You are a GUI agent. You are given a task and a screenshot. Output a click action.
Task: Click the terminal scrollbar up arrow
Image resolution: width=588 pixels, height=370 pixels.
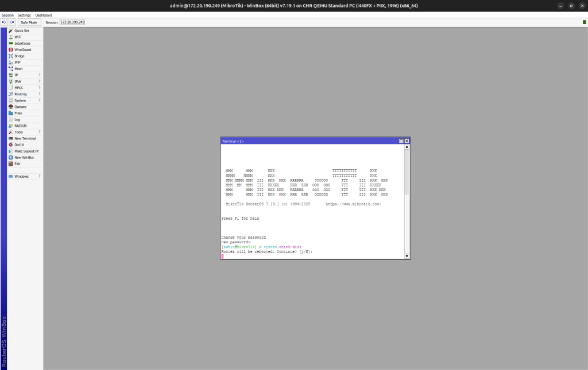[x=407, y=147]
